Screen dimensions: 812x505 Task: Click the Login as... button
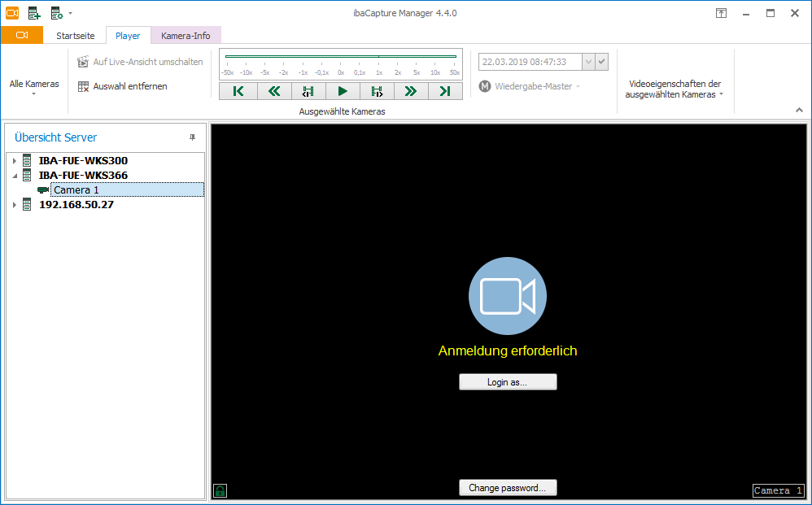508,382
